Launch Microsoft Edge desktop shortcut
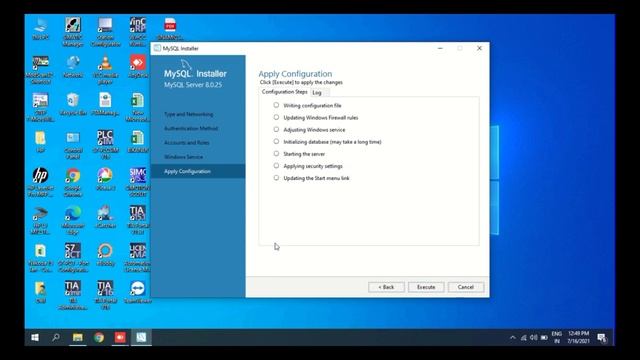 [x=73, y=220]
